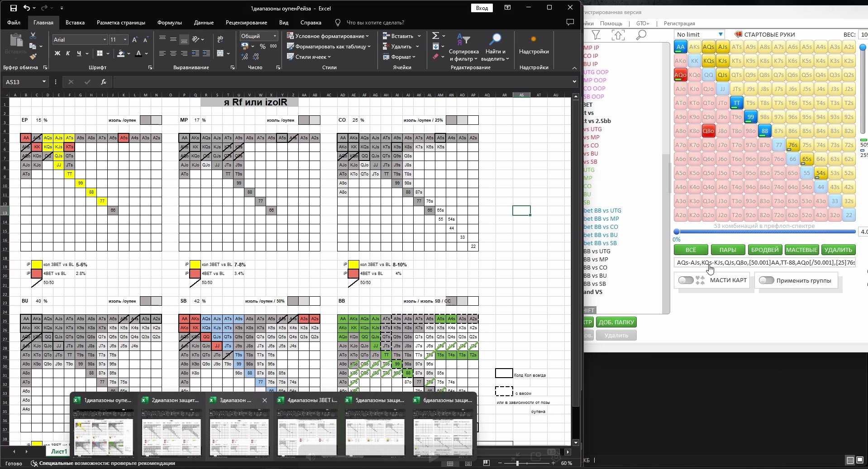
Task: Toggle bold (Ж) formatting
Action: [57, 53]
